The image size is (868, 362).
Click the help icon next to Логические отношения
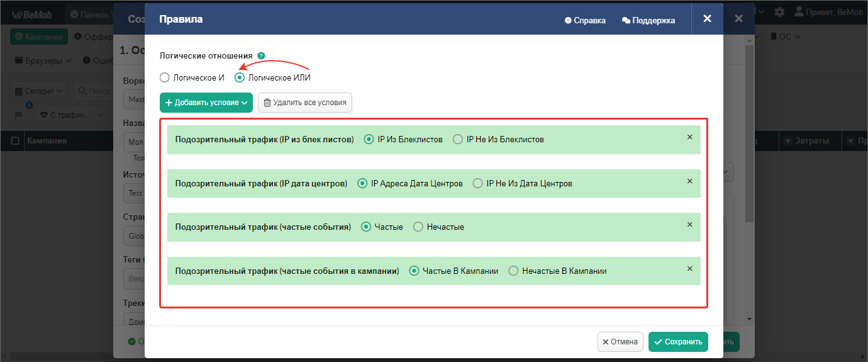[261, 55]
